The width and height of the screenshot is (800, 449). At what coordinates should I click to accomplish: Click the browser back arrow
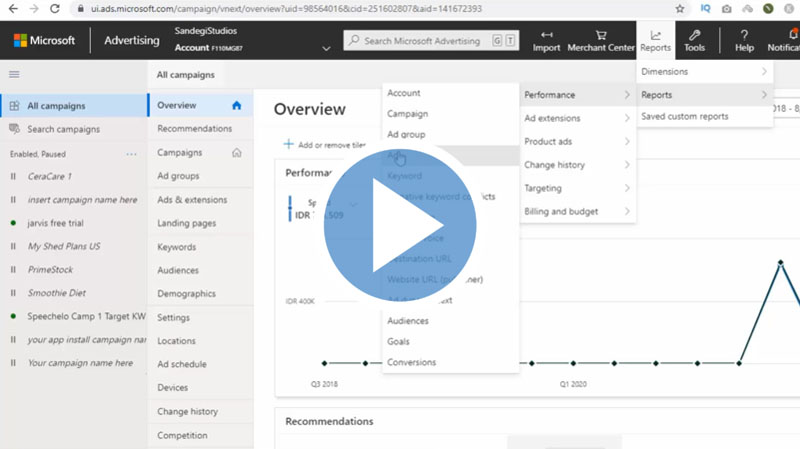[x=14, y=9]
